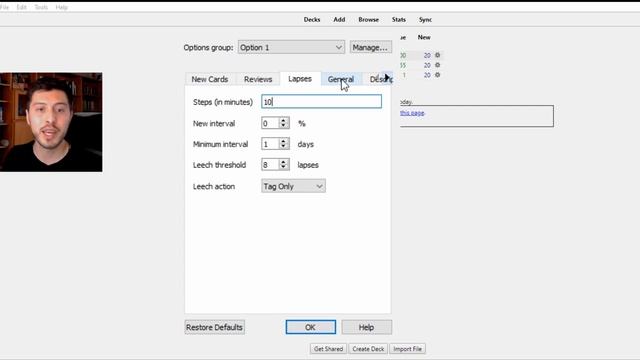Click the Manage... button
The width and height of the screenshot is (640, 360).
tap(370, 47)
